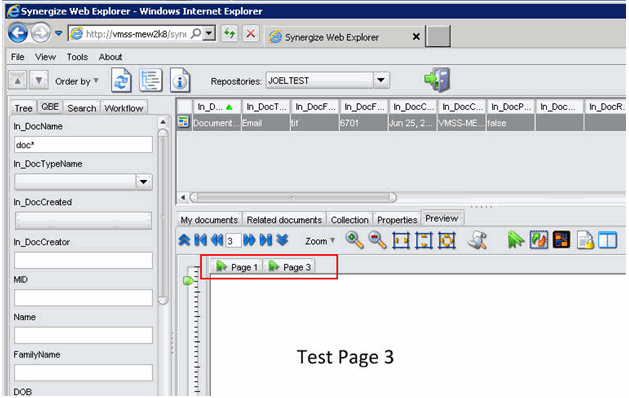
Task: Expand the In_DocTypeName combo box
Action: coord(144,182)
